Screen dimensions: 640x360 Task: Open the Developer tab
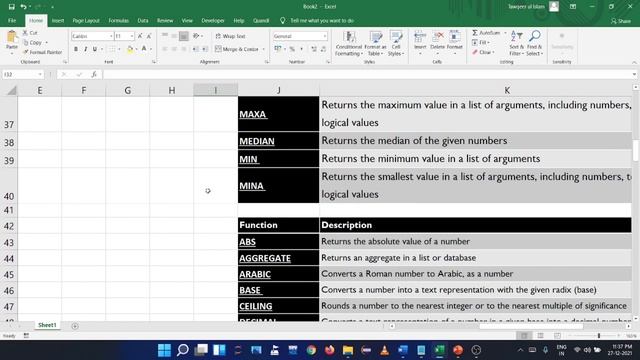click(213, 20)
